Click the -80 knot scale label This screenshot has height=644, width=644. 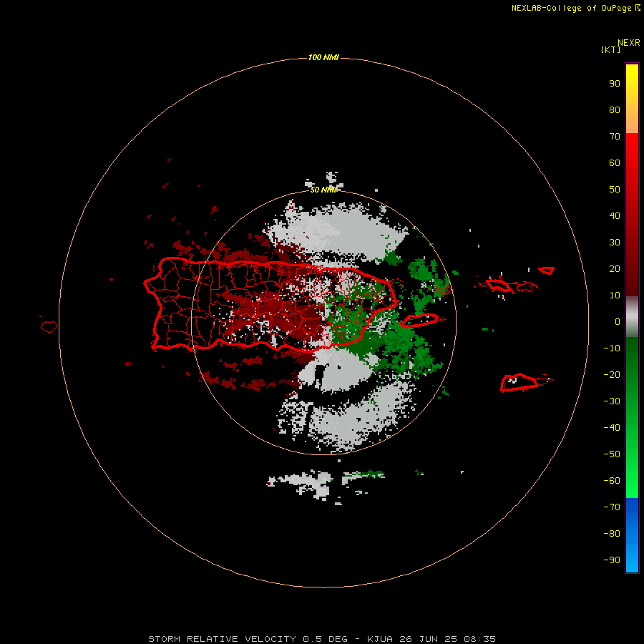(x=612, y=534)
